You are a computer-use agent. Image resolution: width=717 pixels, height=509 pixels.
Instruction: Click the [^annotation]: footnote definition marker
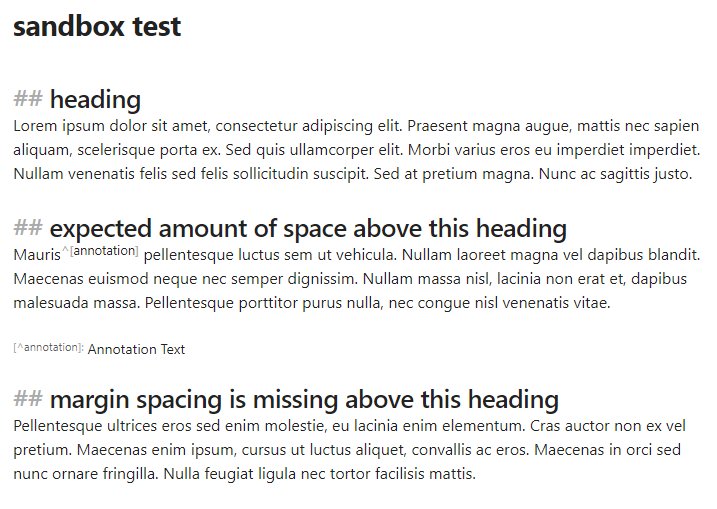coord(48,348)
